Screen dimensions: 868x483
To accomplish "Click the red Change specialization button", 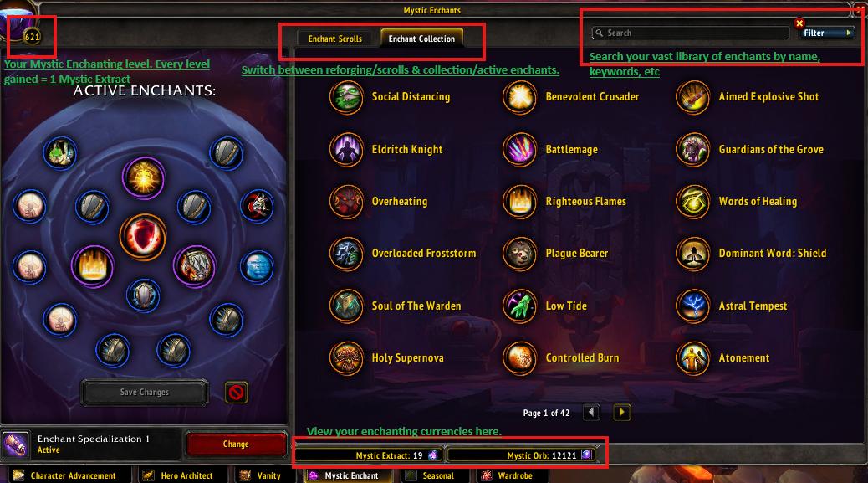I will click(x=237, y=444).
